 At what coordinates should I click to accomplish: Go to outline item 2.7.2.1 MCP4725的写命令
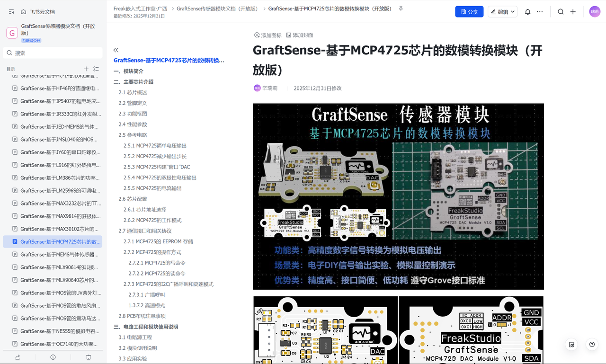point(157,263)
